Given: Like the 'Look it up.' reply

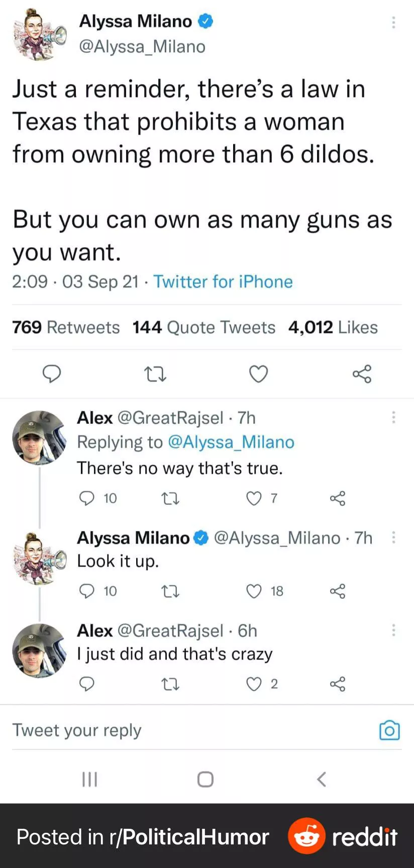Looking at the screenshot, I should 254,591.
